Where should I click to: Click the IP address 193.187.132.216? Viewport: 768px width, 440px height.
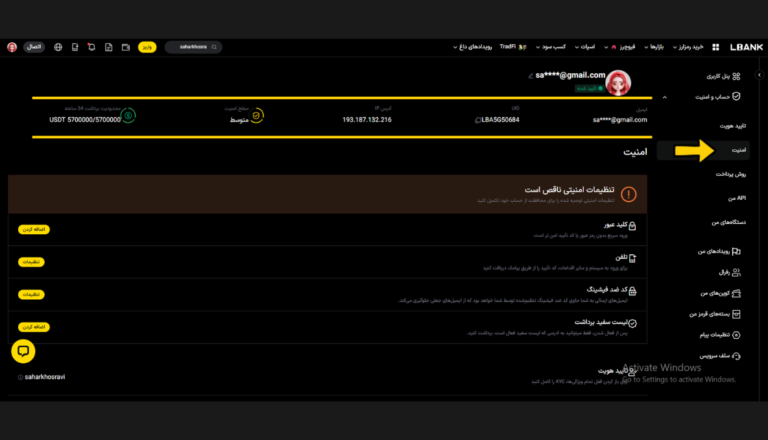click(x=367, y=120)
